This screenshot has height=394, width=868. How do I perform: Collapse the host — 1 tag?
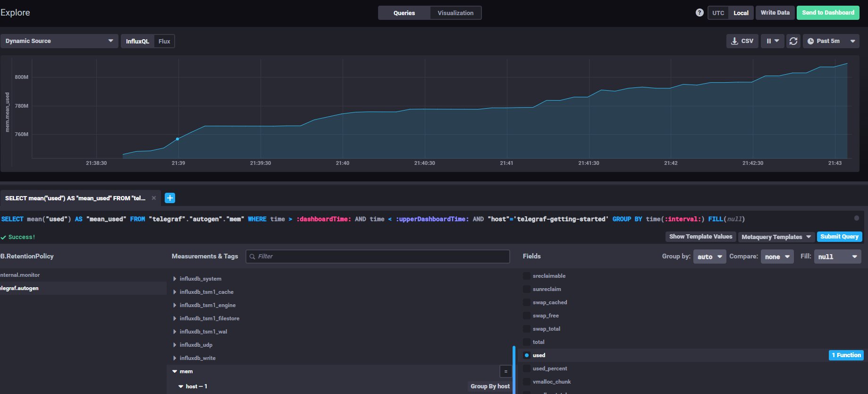pos(181,386)
